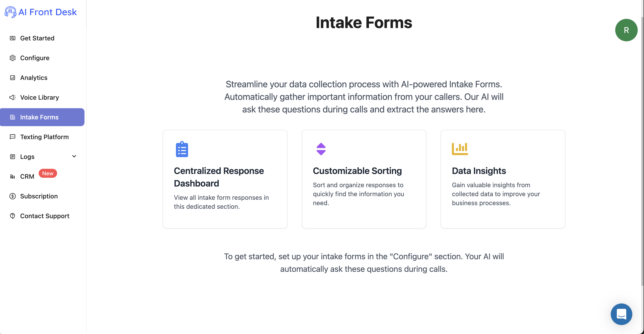This screenshot has width=644, height=334.
Task: Click the 'Sort and organize responses' description
Action: (x=358, y=194)
